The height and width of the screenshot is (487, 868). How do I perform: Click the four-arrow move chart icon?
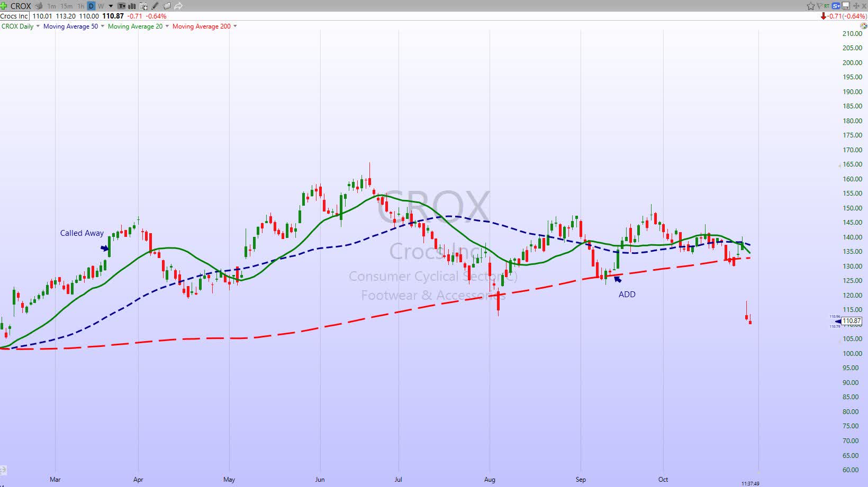pos(856,6)
